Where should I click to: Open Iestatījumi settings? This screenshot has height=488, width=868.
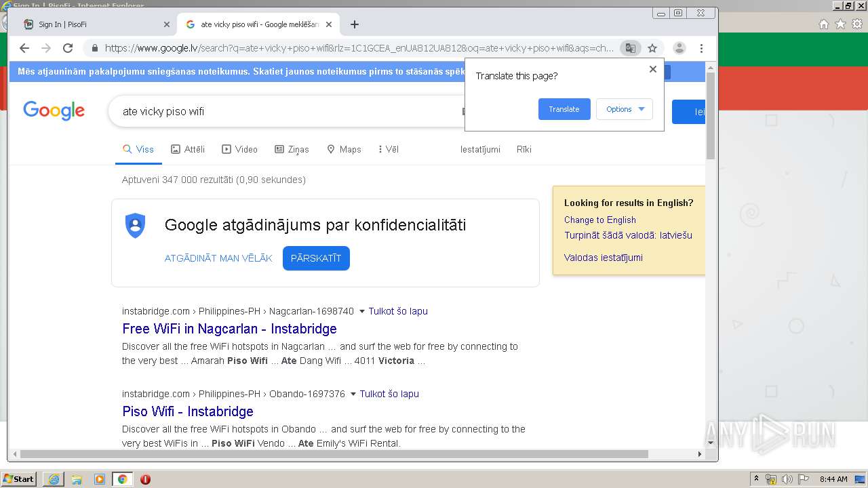480,149
